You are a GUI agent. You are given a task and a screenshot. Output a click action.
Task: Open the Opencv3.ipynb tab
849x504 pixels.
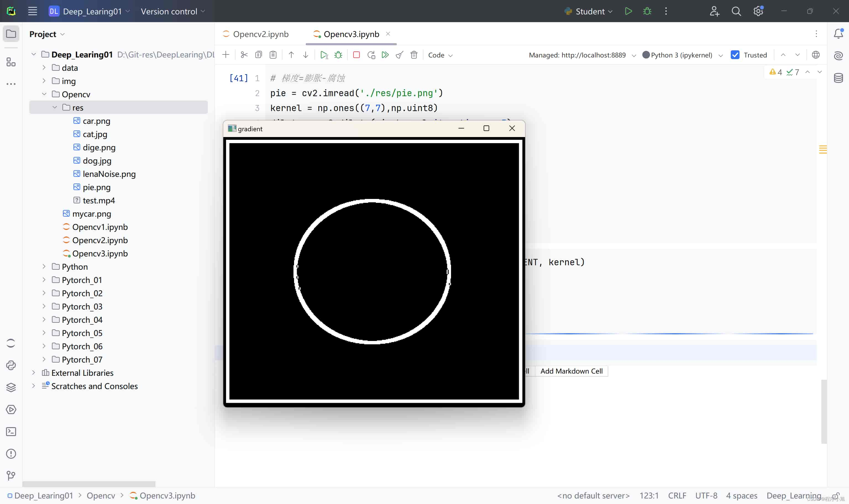click(352, 34)
